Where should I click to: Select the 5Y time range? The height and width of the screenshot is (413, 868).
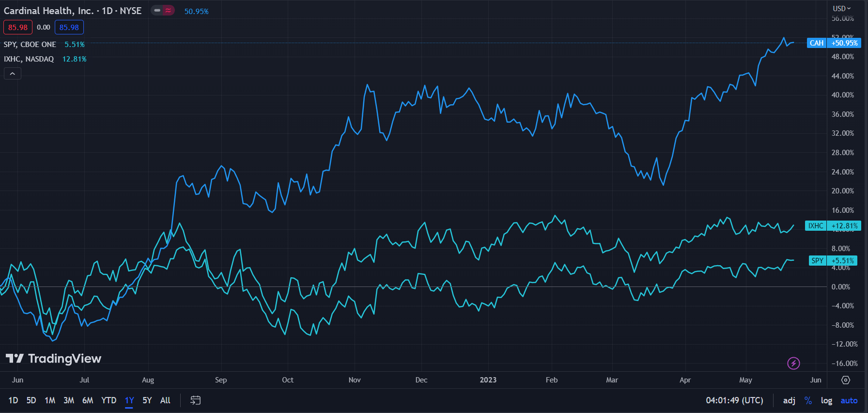(147, 400)
